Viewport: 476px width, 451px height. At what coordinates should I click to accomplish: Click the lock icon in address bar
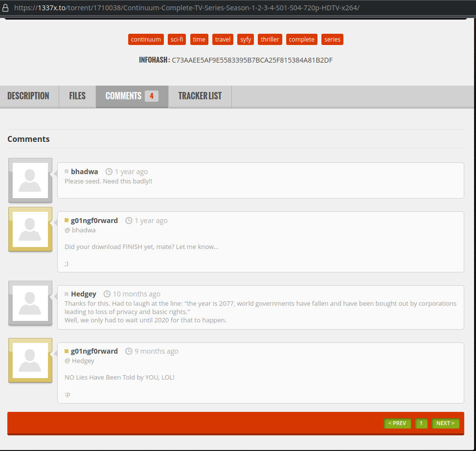point(5,8)
